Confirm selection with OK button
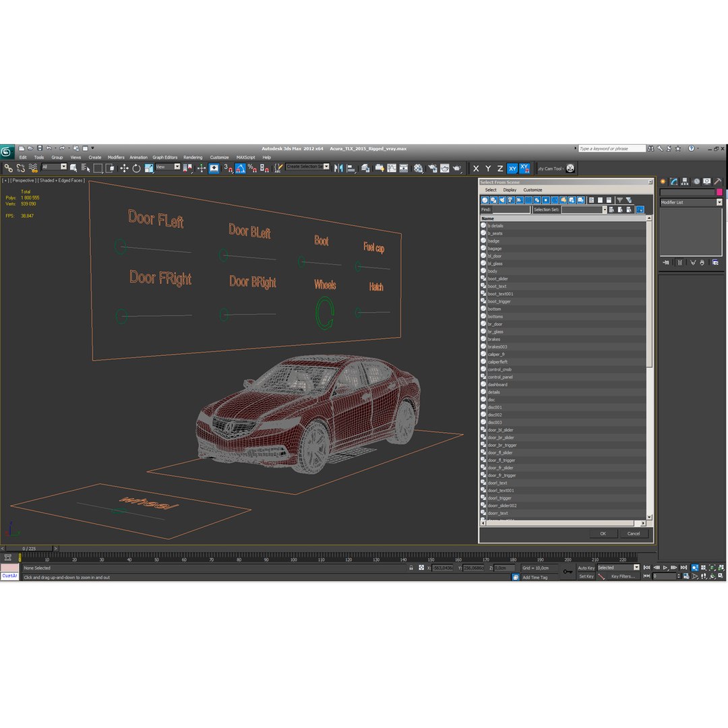The image size is (728, 728). pyautogui.click(x=603, y=533)
